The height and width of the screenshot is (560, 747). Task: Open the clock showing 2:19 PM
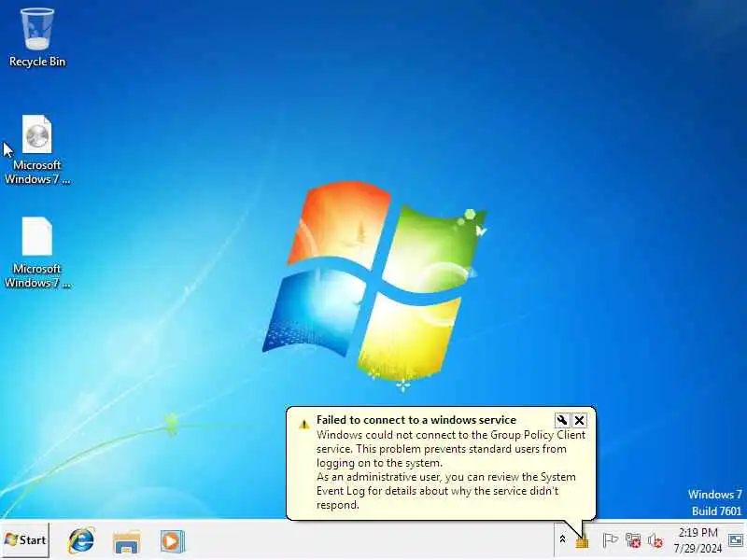click(698, 540)
